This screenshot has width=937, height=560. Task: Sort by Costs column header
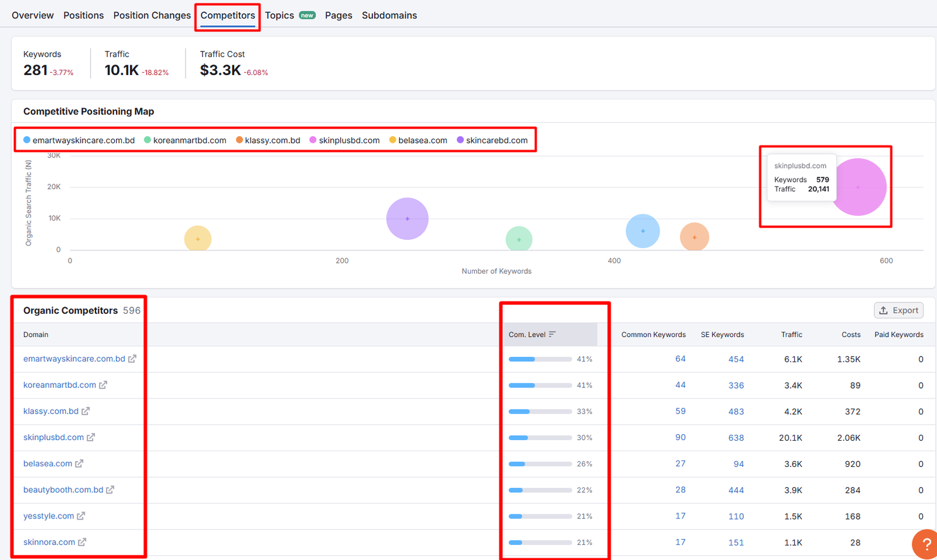pos(851,335)
